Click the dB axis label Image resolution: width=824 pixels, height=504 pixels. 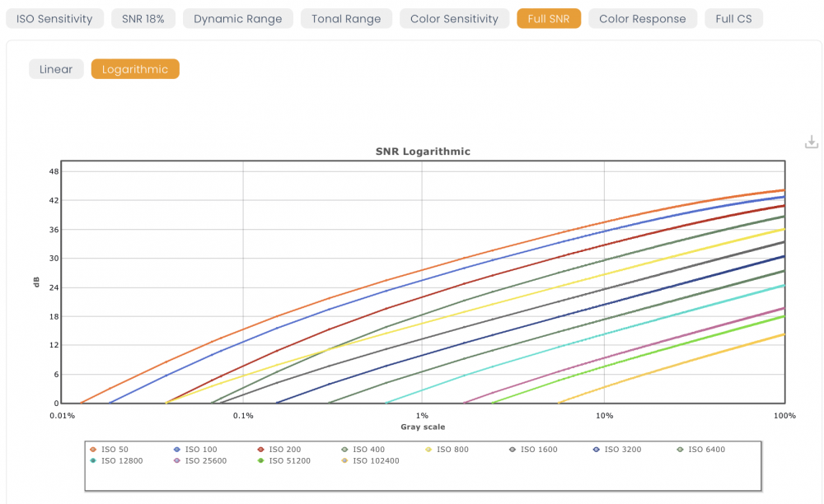36,282
